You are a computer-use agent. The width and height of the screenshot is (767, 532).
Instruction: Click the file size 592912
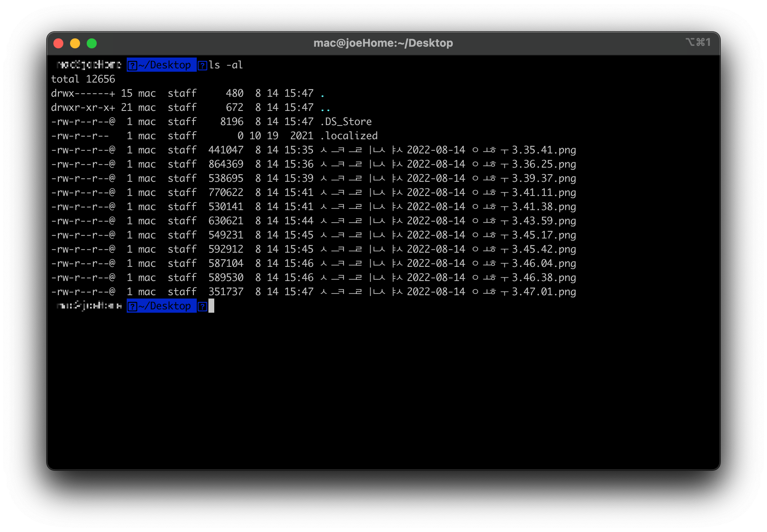coord(226,249)
